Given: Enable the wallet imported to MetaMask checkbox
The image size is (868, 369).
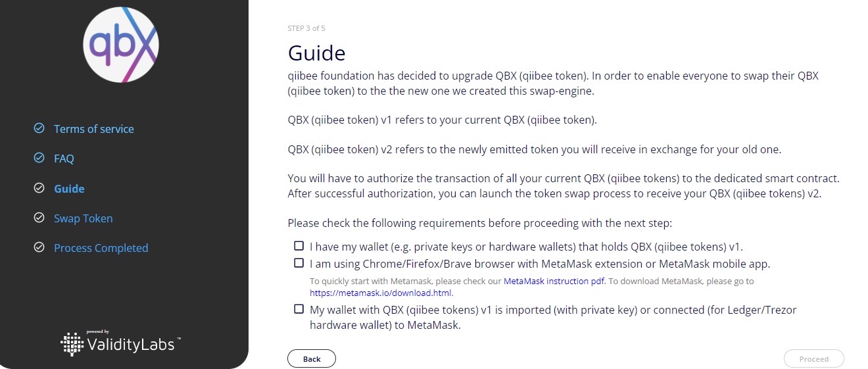Looking at the screenshot, I should pos(299,308).
